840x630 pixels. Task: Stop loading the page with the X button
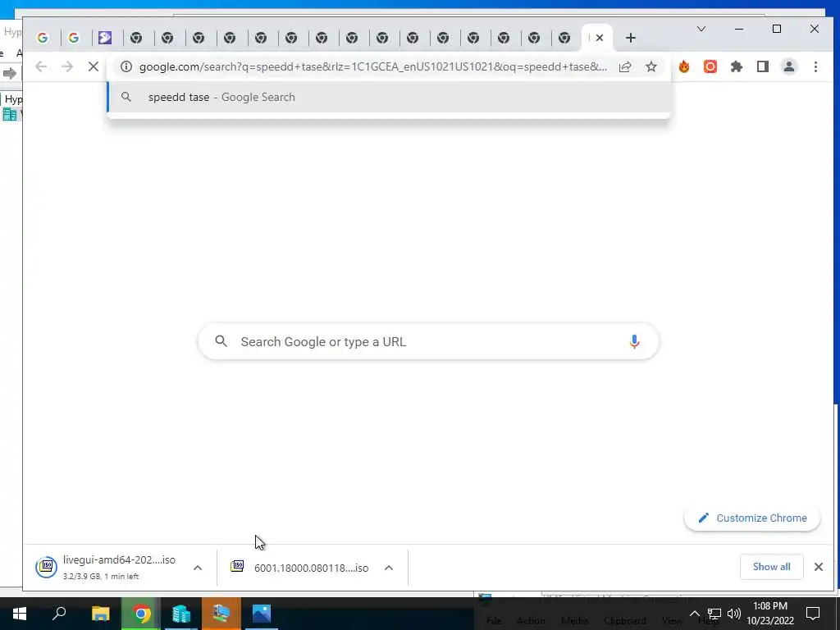point(94,67)
